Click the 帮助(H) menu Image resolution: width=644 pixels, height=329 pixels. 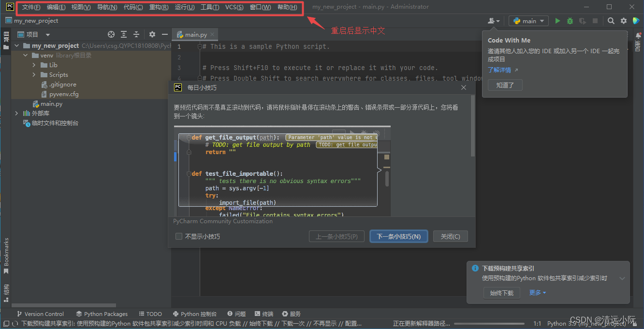click(x=287, y=7)
